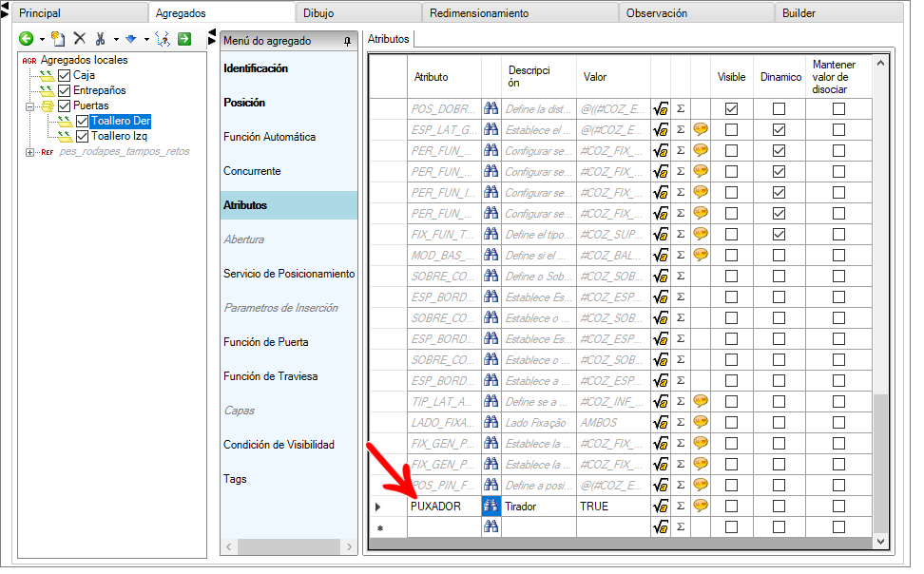Enable Visible checkbox for PUXADOR row
924x574 pixels.
tap(731, 507)
